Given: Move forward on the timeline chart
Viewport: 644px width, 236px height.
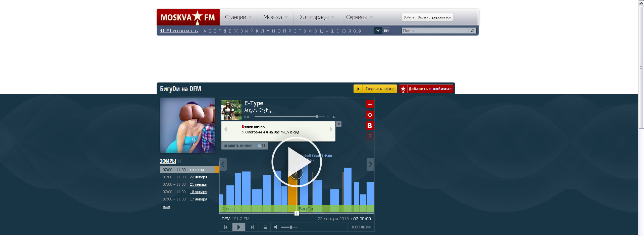Looking at the screenshot, I should click(370, 164).
